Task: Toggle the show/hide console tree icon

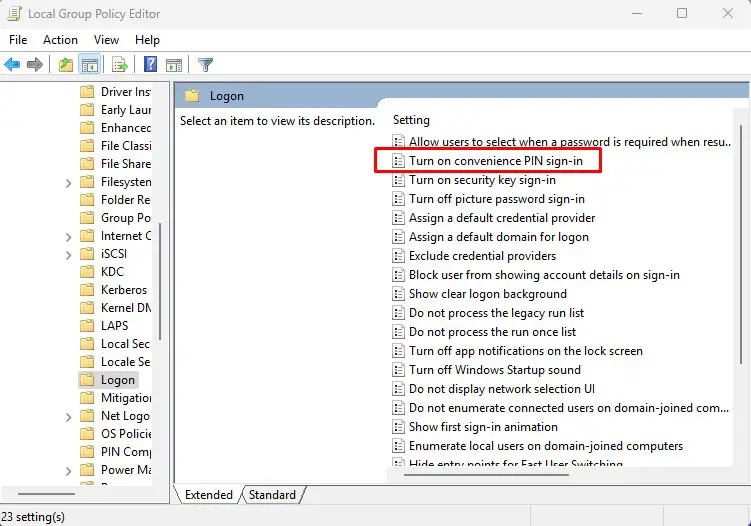Action: coord(90,64)
